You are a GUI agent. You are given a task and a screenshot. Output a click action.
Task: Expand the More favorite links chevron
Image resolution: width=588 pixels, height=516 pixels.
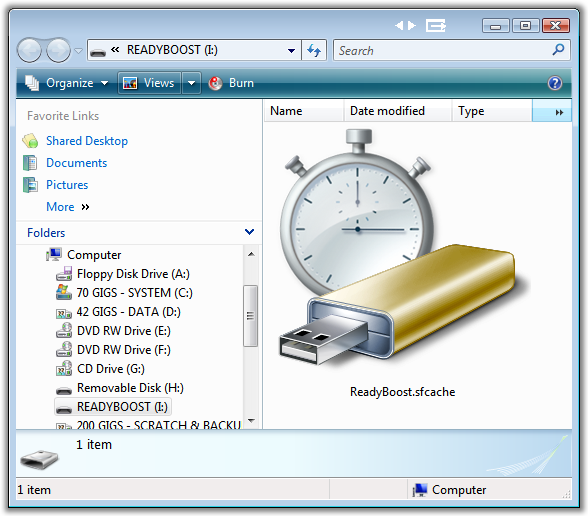click(x=86, y=207)
